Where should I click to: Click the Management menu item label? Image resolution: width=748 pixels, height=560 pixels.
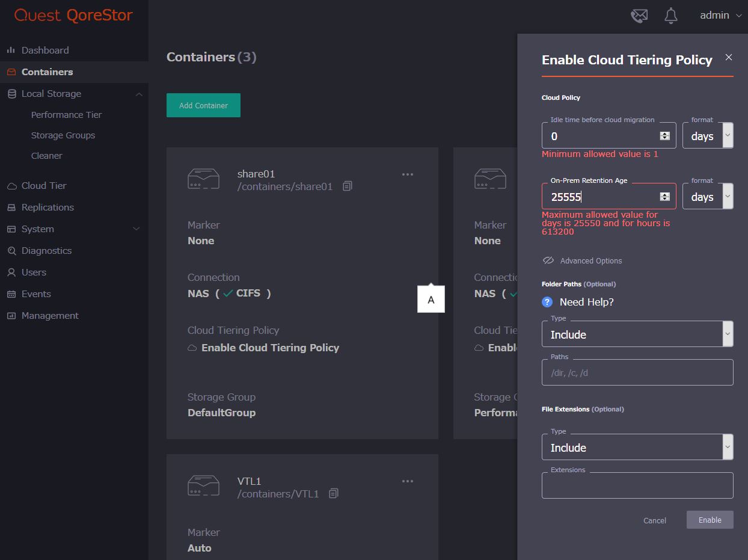[50, 316]
